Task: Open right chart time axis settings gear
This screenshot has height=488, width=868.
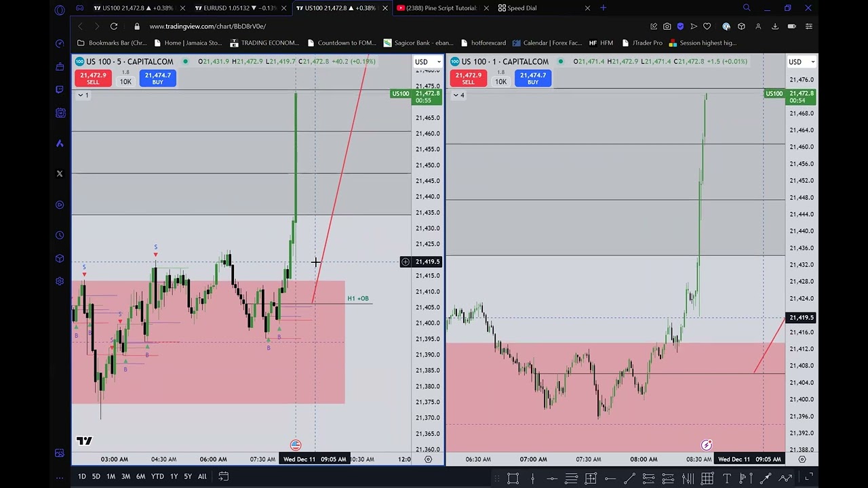Action: pos(802,459)
